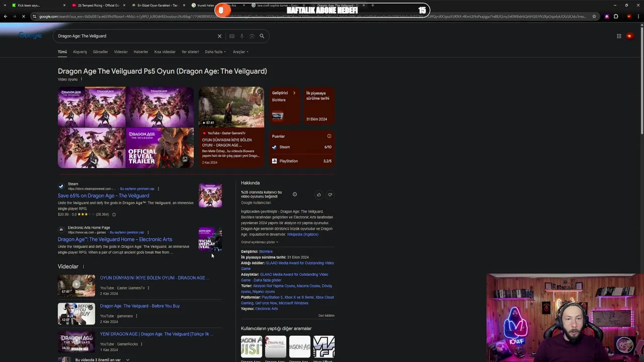Open the 34:33 Yeni Dragon Age video thumbnail
The width and height of the screenshot is (644, 362).
[76, 342]
